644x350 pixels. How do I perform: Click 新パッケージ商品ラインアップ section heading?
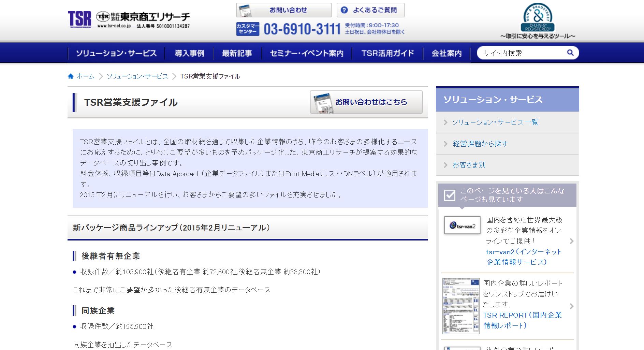point(171,228)
